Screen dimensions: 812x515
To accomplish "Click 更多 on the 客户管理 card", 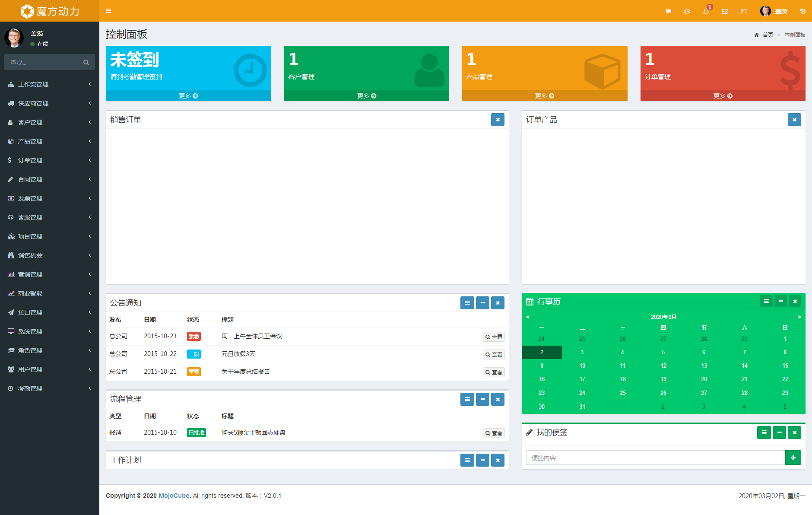I will (367, 96).
